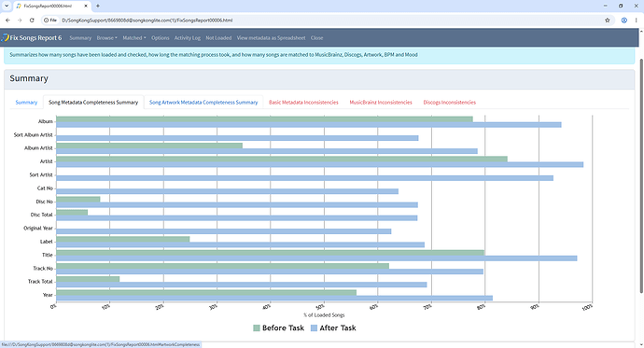644x348 pixels.
Task: Click the '% of Loaded Songs' axis title
Action: (x=324, y=315)
